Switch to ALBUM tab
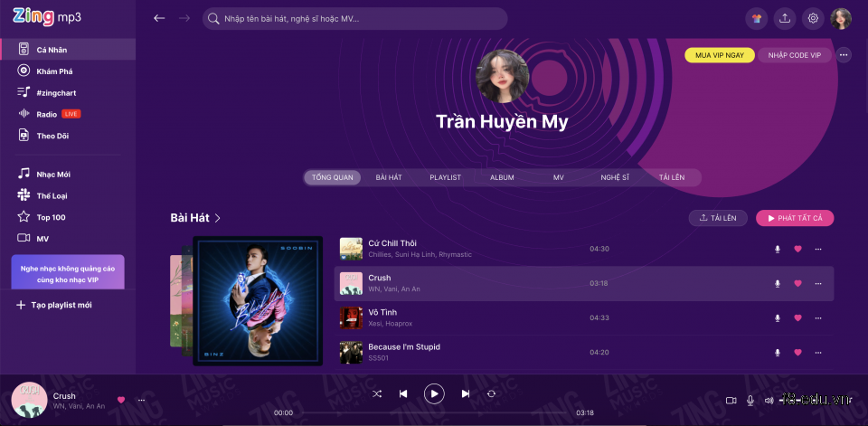Image resolution: width=868 pixels, height=426 pixels. pyautogui.click(x=502, y=178)
